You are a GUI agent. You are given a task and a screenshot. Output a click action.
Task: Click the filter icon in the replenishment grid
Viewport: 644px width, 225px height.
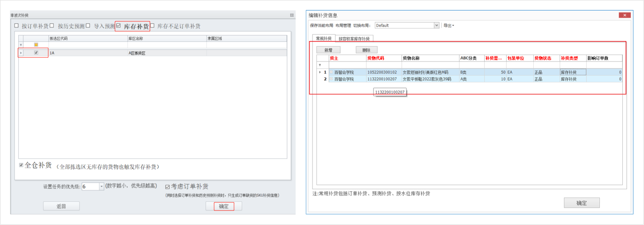tap(320, 65)
